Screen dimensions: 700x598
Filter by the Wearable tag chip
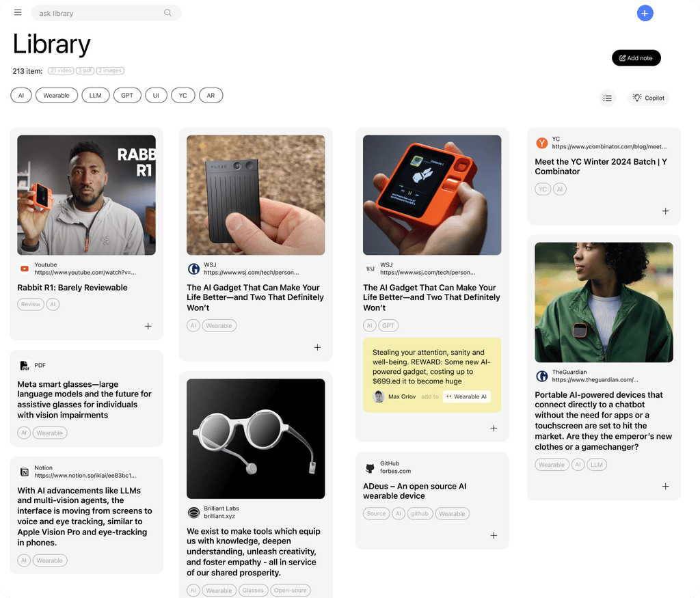[x=56, y=96]
